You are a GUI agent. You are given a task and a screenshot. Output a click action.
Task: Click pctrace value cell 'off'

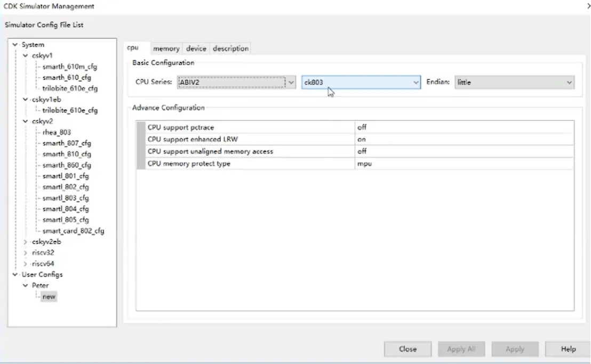464,127
